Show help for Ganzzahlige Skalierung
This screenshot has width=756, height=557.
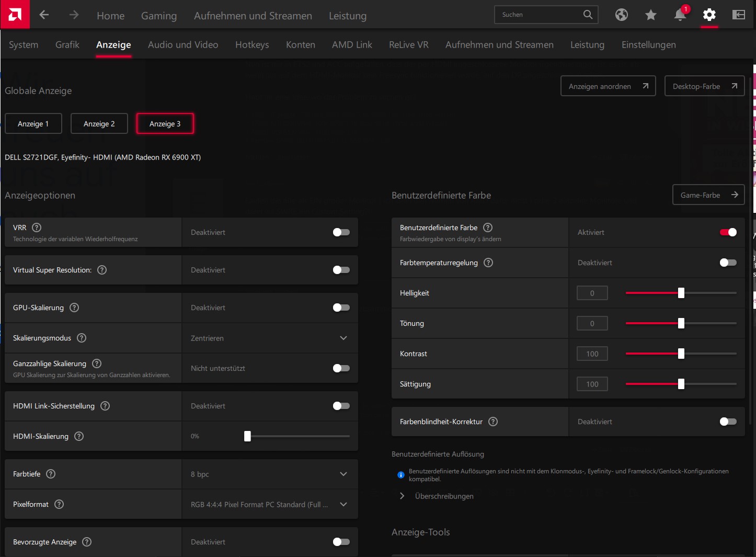coord(97,363)
